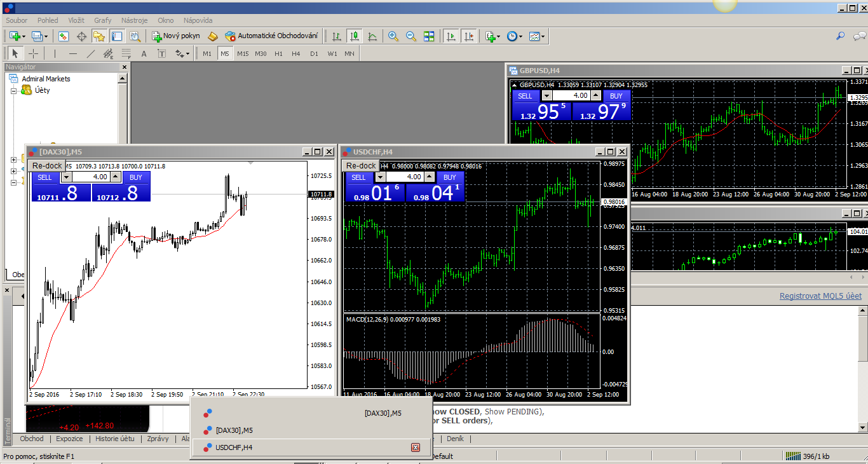Select the equidistant channel tool
Image resolution: width=868 pixels, height=464 pixels.
(109, 53)
